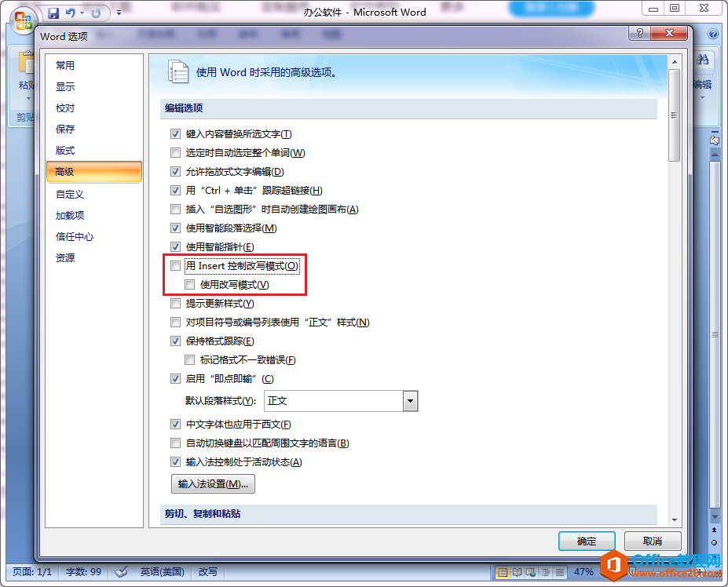
Task: Redo the last action
Action: [x=96, y=13]
